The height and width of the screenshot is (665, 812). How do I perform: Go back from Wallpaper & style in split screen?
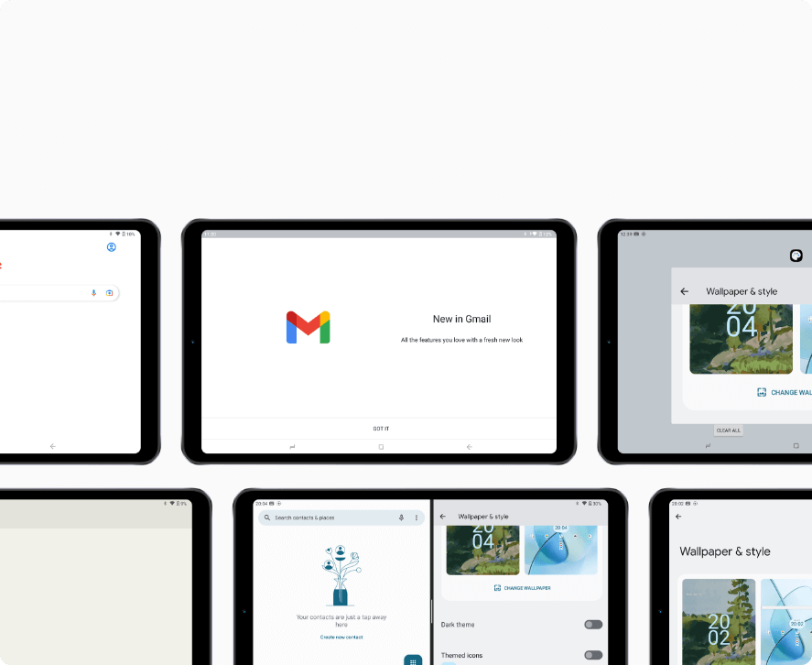(x=443, y=517)
